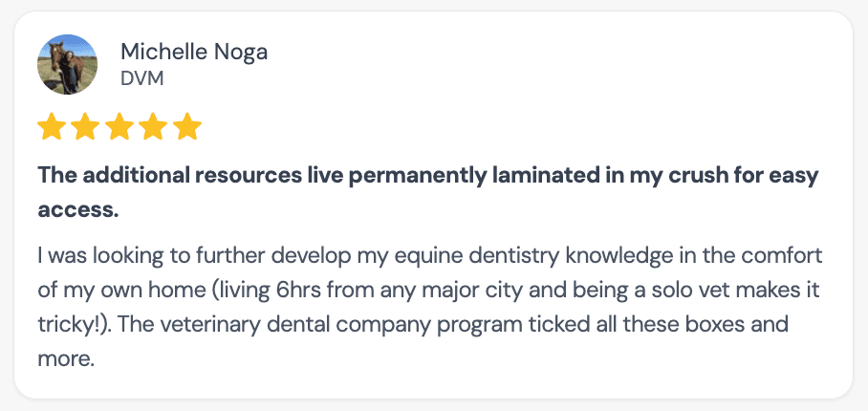Pick the third gold rating star
The height and width of the screenshot is (411, 868).
point(119,126)
